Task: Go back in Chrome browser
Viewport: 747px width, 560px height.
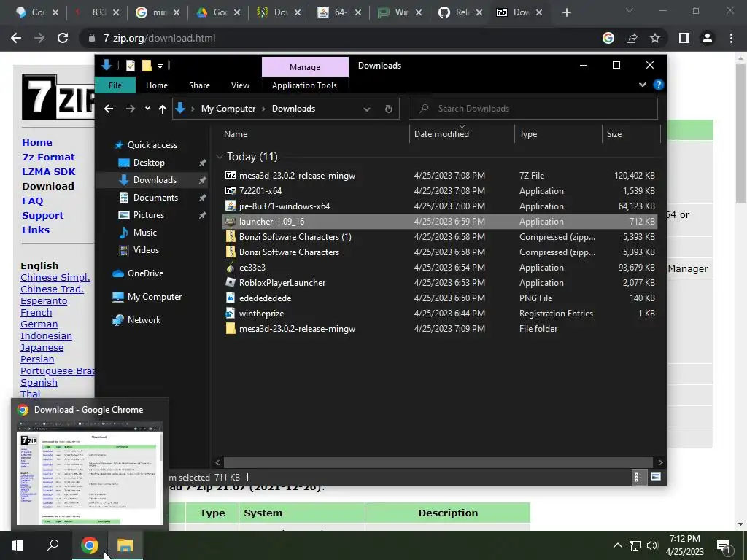Action: [x=16, y=38]
